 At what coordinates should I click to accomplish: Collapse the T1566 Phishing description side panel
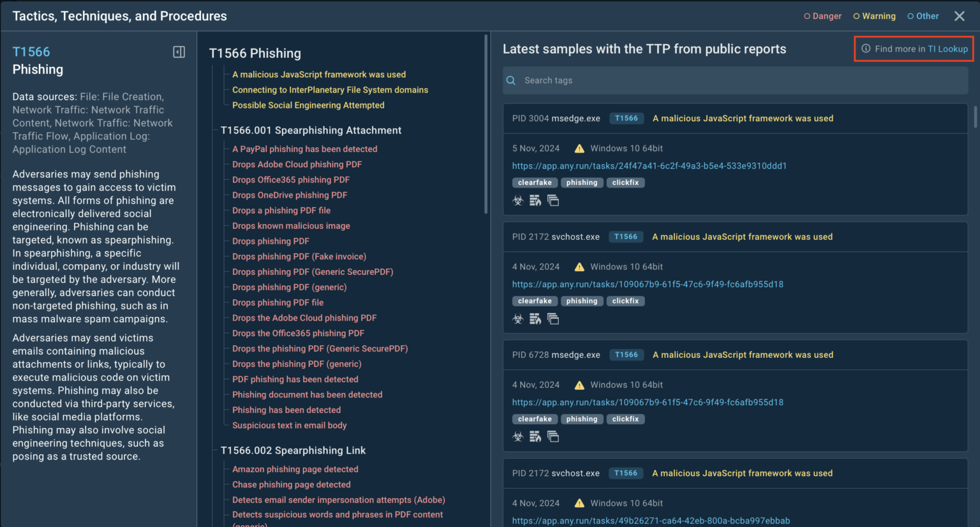179,52
